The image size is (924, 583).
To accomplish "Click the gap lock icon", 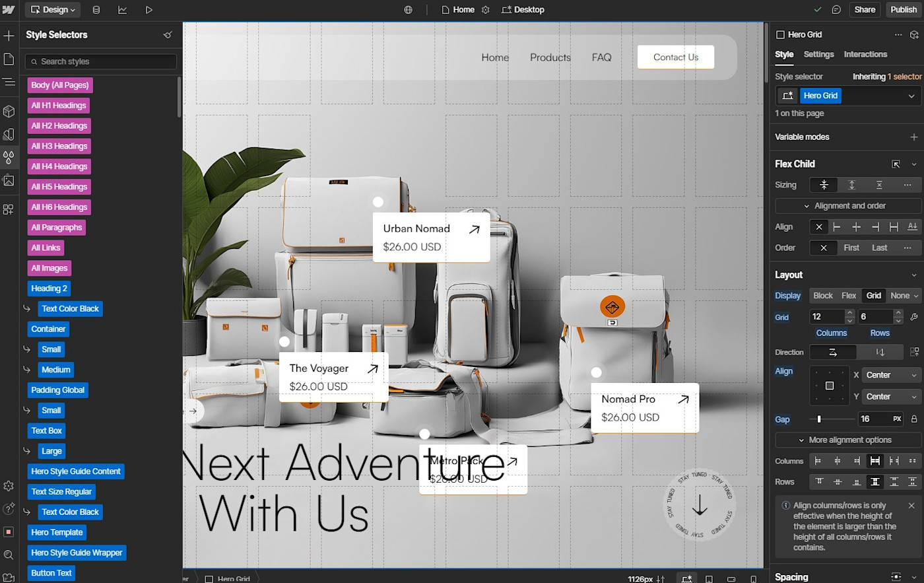I will pos(914,419).
